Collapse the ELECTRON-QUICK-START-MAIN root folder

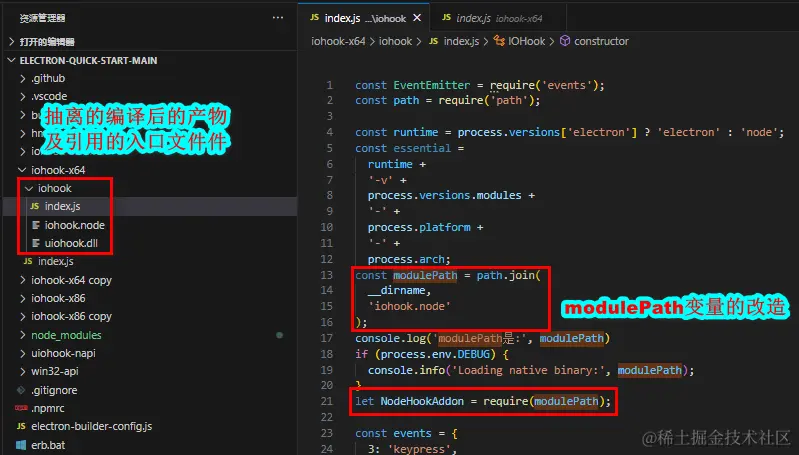[x=11, y=61]
